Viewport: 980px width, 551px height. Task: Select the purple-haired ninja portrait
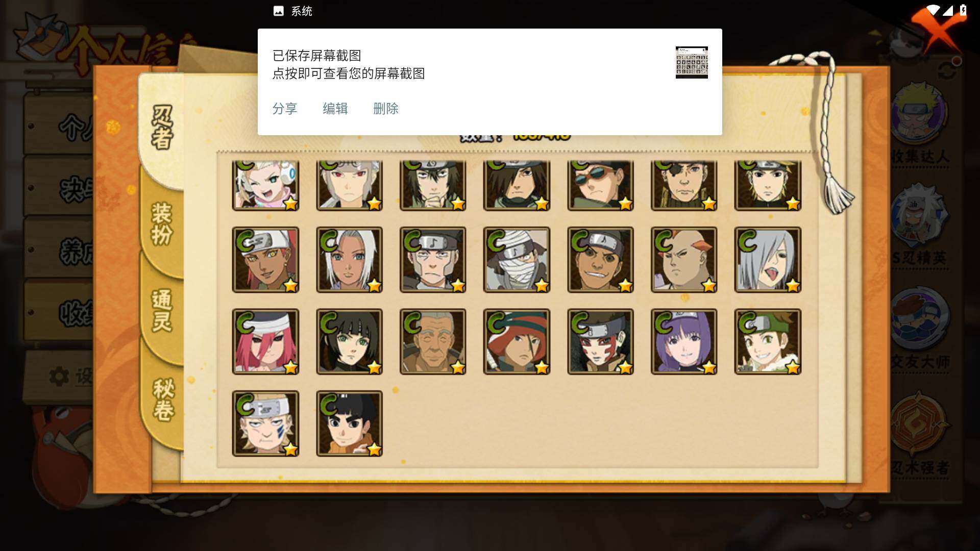pos(684,342)
